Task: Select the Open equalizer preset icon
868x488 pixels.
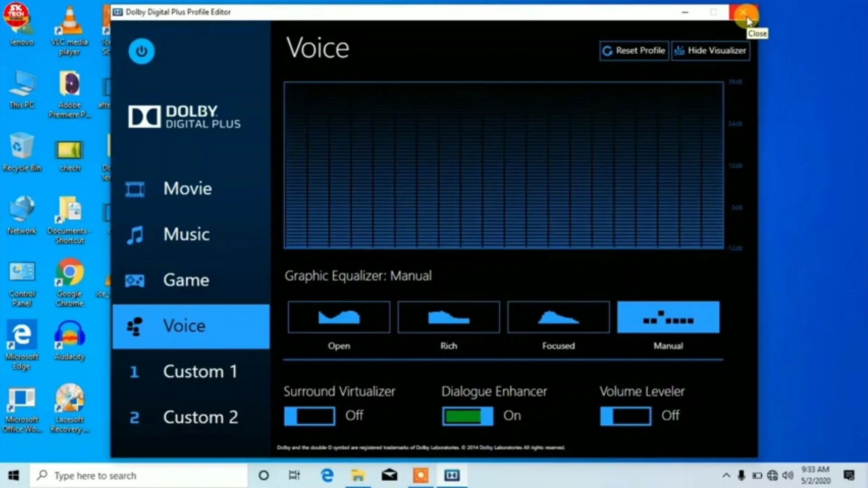Action: click(339, 317)
